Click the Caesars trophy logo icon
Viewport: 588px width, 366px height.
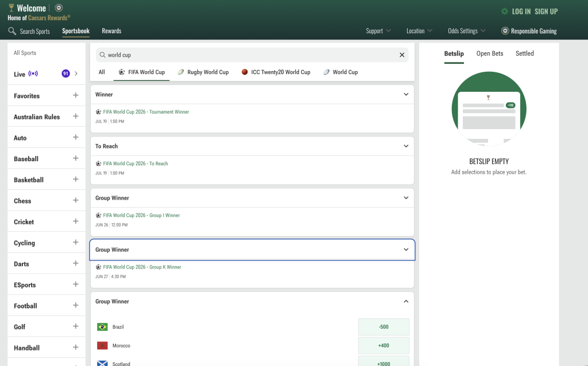point(11,7)
